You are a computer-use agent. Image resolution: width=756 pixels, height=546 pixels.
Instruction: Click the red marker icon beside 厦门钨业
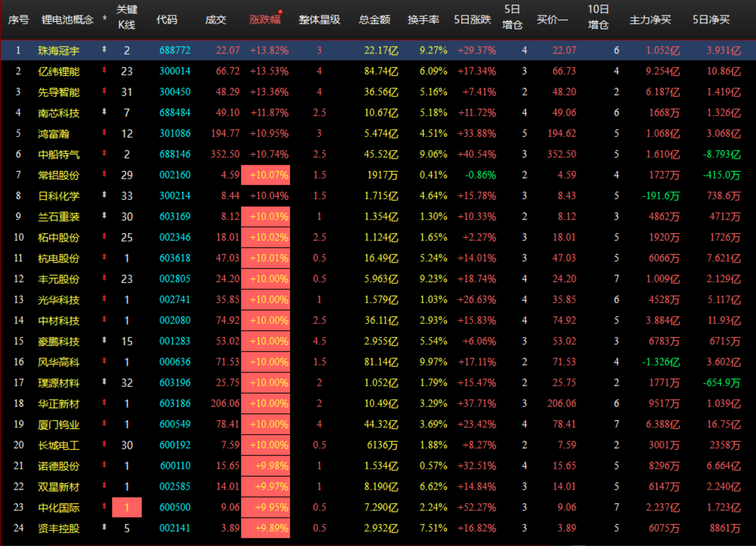(105, 424)
